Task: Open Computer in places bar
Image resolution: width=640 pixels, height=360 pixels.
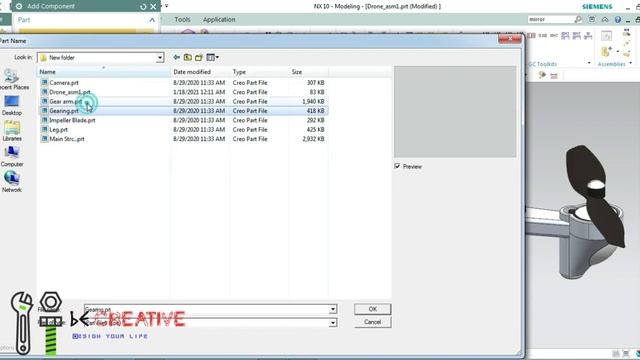Action: pyautogui.click(x=12, y=157)
